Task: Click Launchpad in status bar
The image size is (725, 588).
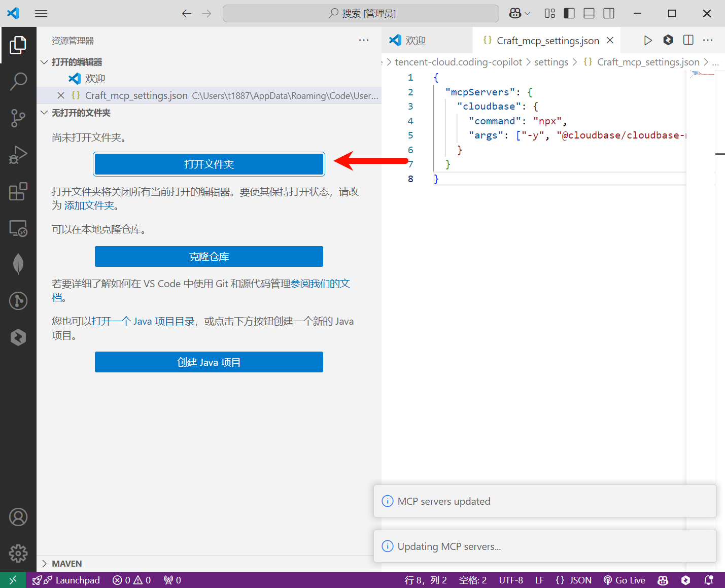Action: (x=66, y=580)
